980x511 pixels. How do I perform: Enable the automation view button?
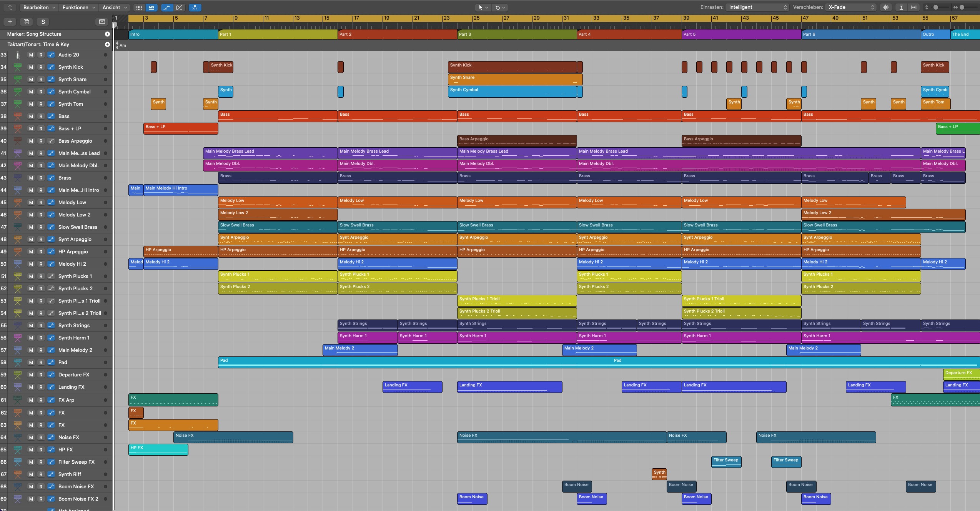point(166,7)
